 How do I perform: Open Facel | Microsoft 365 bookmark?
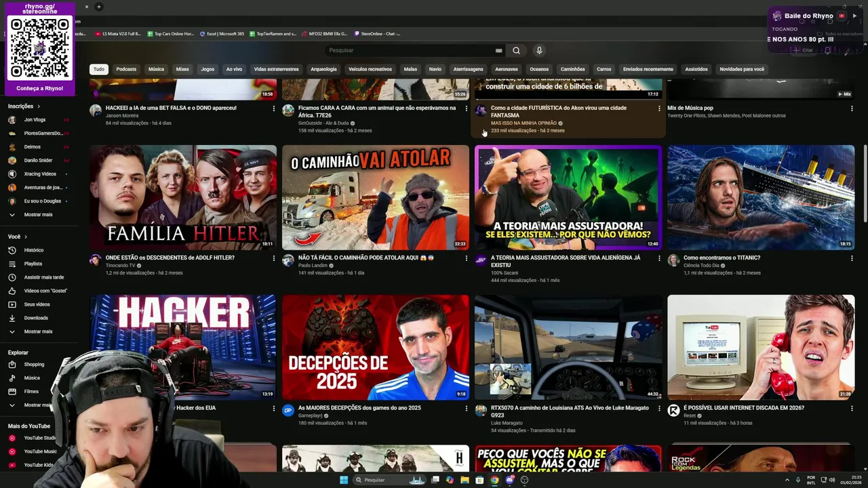click(222, 33)
